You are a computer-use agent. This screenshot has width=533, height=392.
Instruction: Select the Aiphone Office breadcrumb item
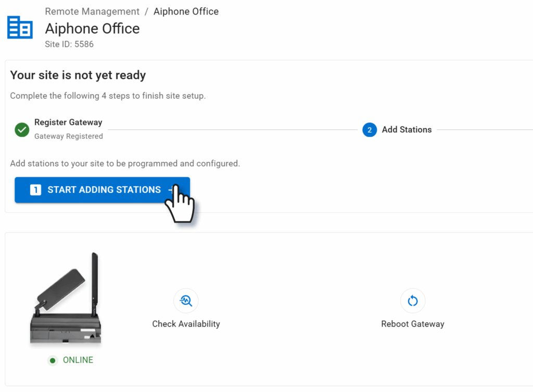[186, 11]
